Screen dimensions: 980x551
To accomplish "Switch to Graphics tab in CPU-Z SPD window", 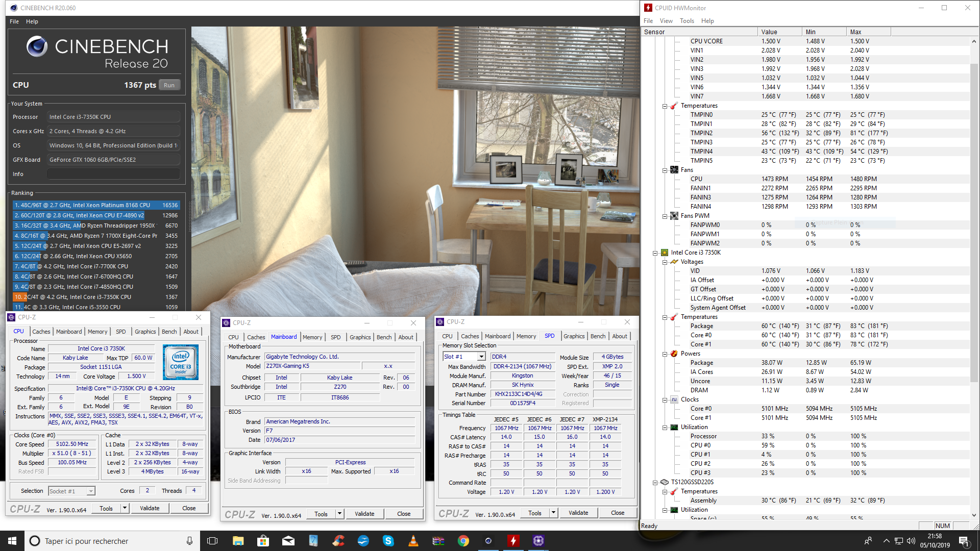I will point(574,336).
